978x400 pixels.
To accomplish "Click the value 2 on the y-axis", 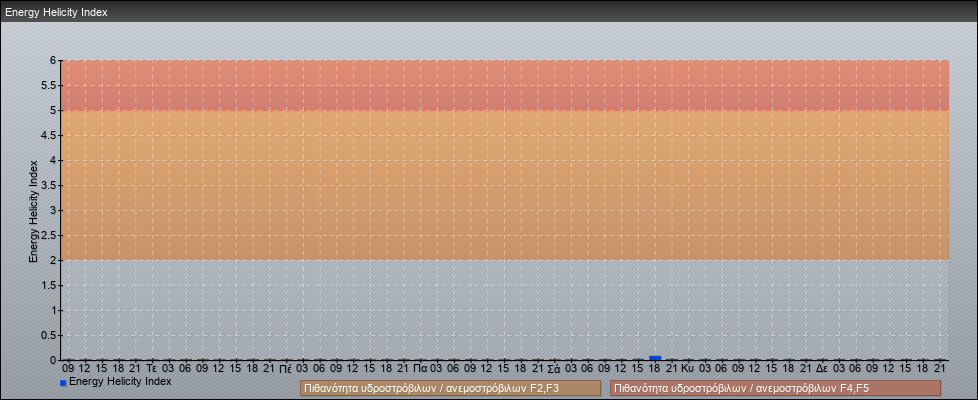I will [x=54, y=260].
